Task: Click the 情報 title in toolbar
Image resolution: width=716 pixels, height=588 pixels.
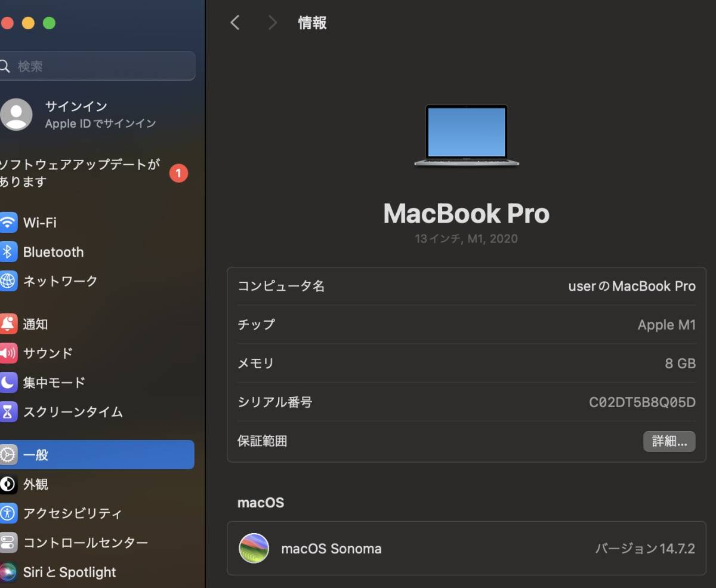Action: tap(313, 23)
